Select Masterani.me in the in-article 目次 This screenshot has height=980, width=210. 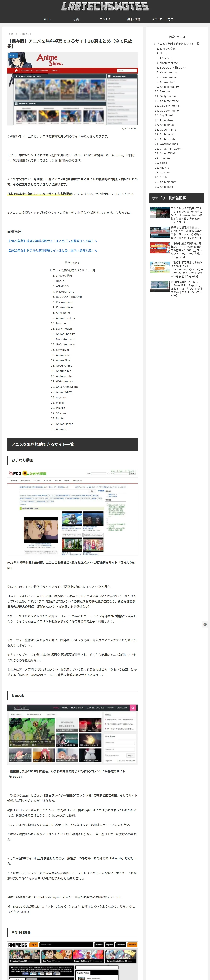pyautogui.click(x=65, y=291)
